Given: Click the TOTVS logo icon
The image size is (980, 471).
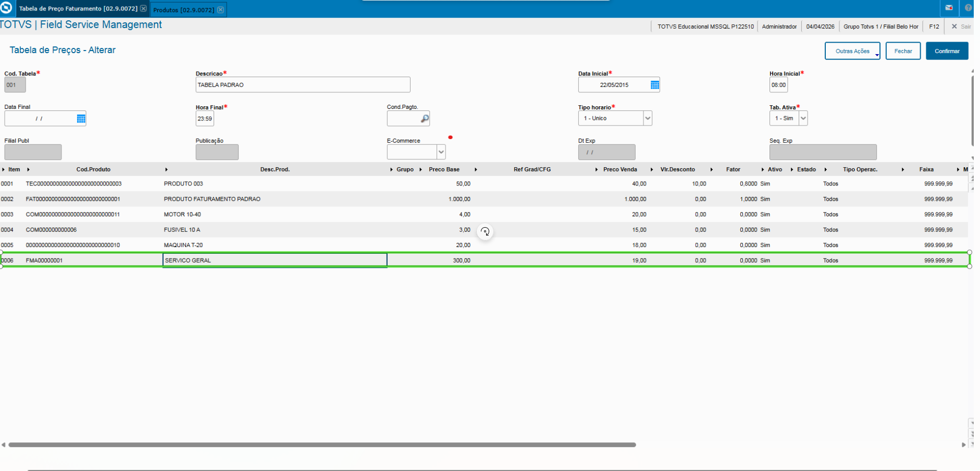Looking at the screenshot, I should [x=6, y=8].
